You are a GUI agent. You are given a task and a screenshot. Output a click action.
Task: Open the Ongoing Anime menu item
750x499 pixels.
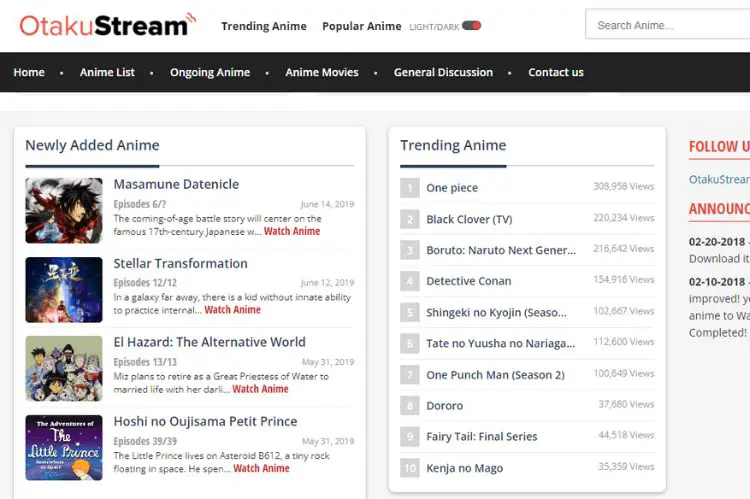coord(210,72)
